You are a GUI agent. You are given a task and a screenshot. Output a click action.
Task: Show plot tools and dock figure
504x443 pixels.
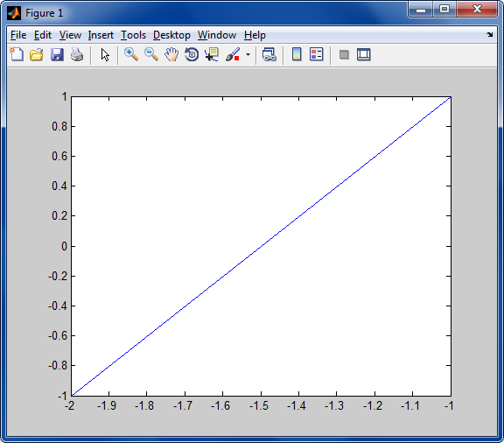tap(363, 54)
